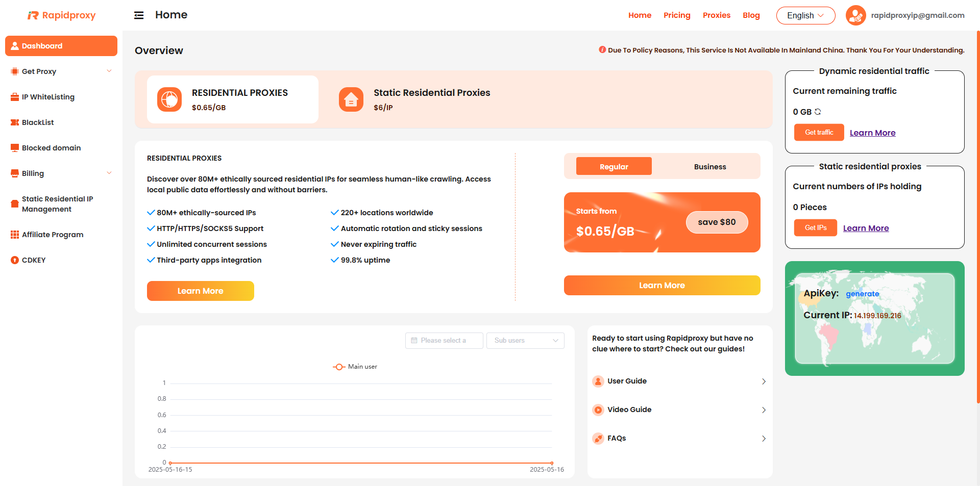This screenshot has height=486, width=980.
Task: Click the Static Residential IP Management icon
Action: [x=15, y=204]
